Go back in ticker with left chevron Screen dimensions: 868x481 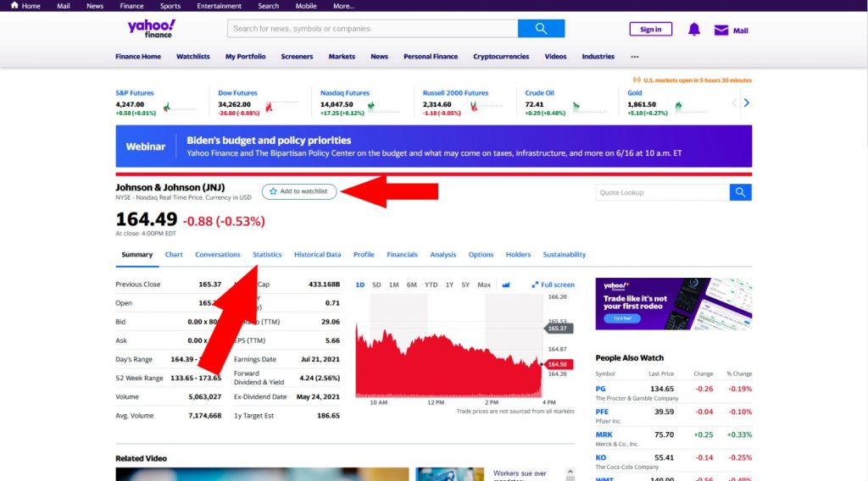pyautogui.click(x=734, y=102)
